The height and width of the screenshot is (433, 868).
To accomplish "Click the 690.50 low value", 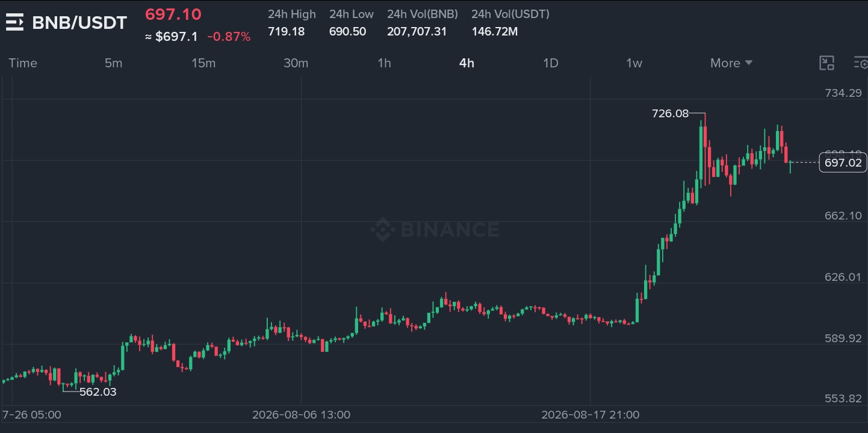I will 347,31.
